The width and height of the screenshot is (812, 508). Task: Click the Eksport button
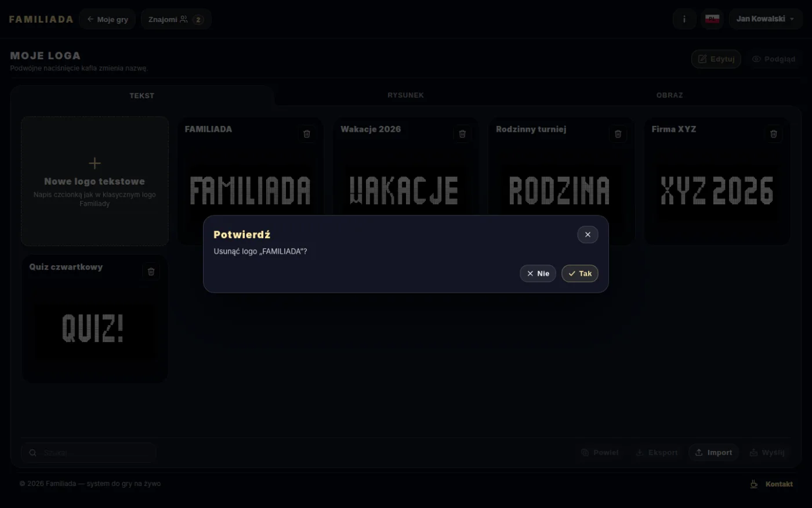(x=657, y=452)
